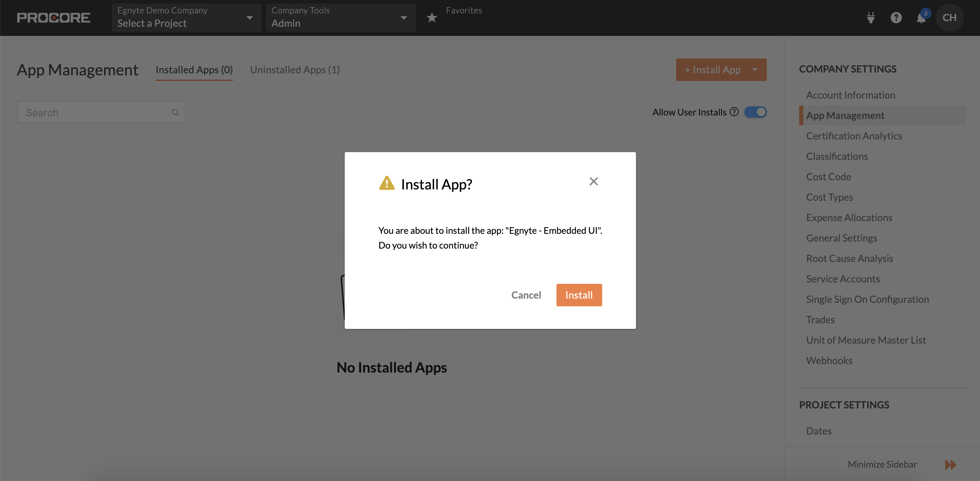
Task: Toggle the Allow User Installs switch
Action: coord(755,112)
